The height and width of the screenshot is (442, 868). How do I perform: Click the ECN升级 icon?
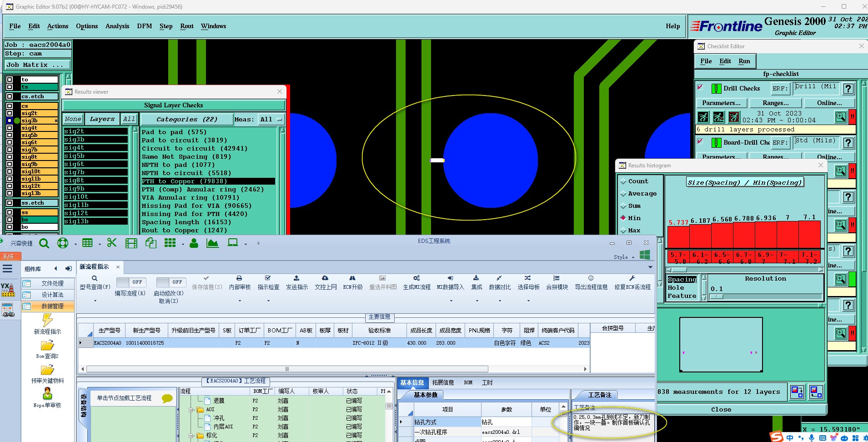(352, 278)
